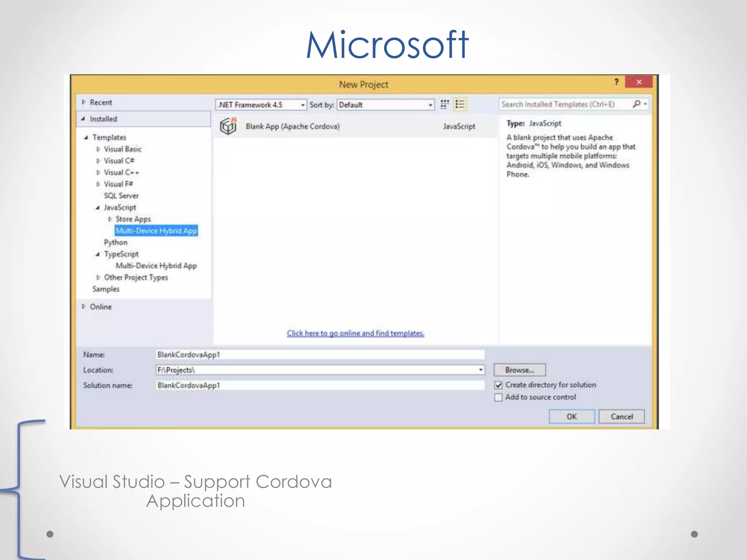Select the Python template category
This screenshot has width=747, height=560.
pos(116,242)
